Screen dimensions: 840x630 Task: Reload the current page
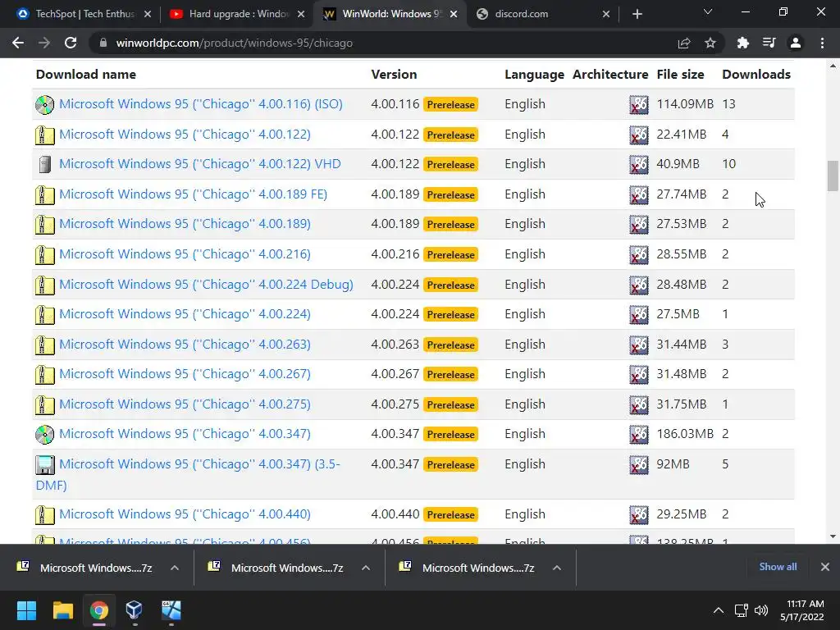[71, 43]
